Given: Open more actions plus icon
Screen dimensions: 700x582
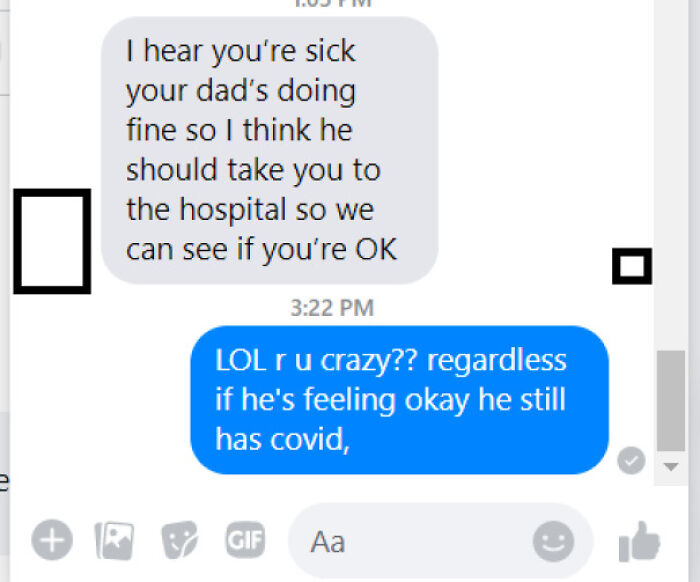Looking at the screenshot, I should (52, 540).
